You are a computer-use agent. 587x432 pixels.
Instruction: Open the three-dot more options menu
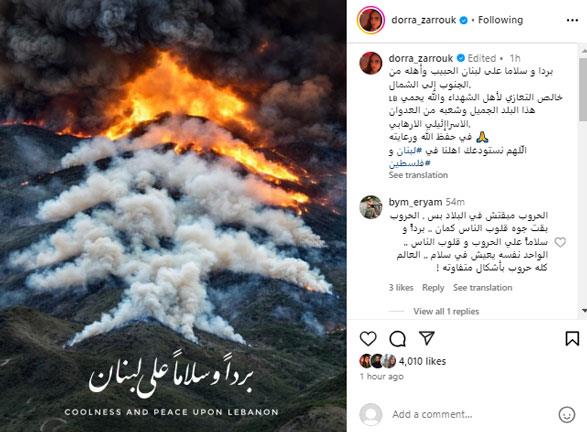pyautogui.click(x=572, y=21)
